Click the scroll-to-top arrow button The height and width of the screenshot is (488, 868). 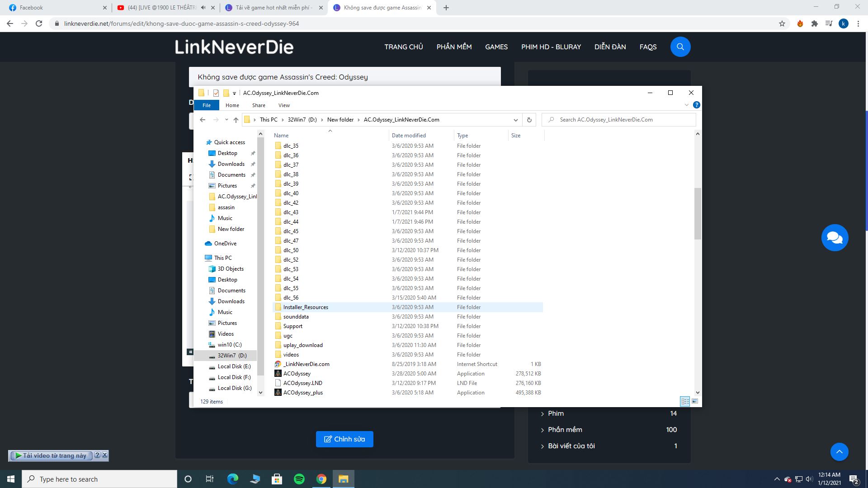pyautogui.click(x=839, y=452)
